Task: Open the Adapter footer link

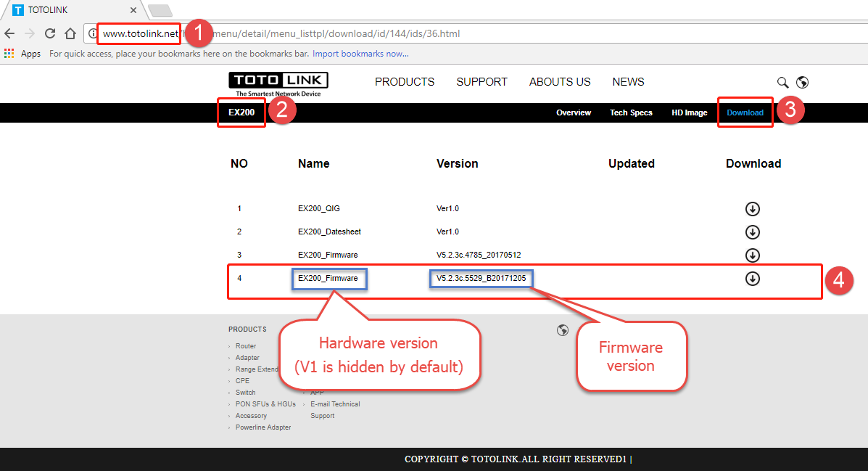Action: point(247,357)
